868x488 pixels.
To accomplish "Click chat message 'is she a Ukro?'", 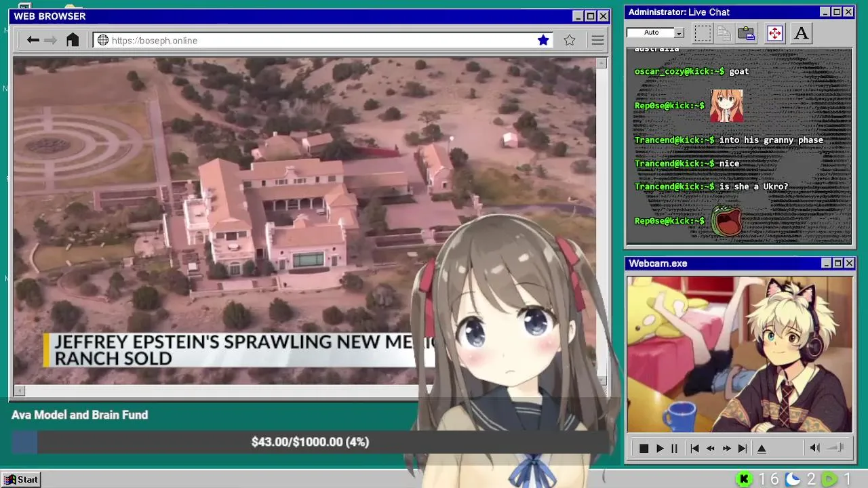I will (754, 186).
